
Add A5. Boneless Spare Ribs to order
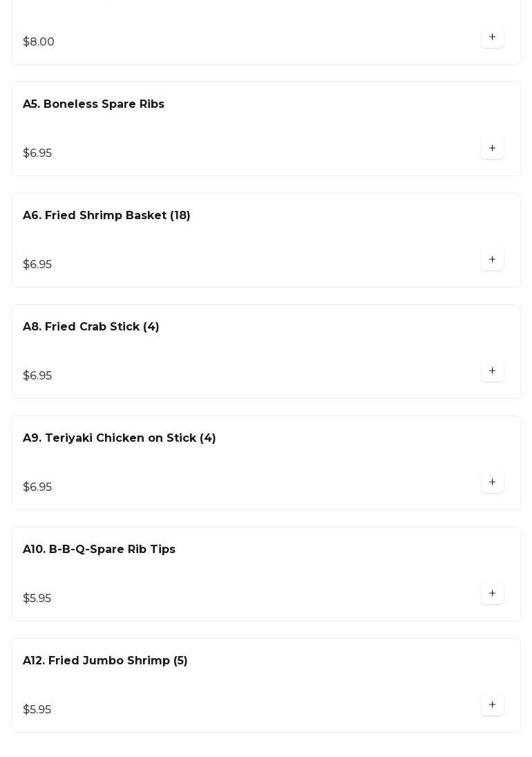pyautogui.click(x=492, y=149)
